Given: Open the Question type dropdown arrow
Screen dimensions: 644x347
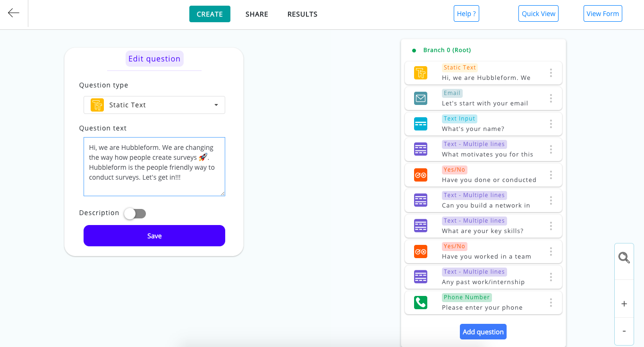Looking at the screenshot, I should pyautogui.click(x=216, y=105).
